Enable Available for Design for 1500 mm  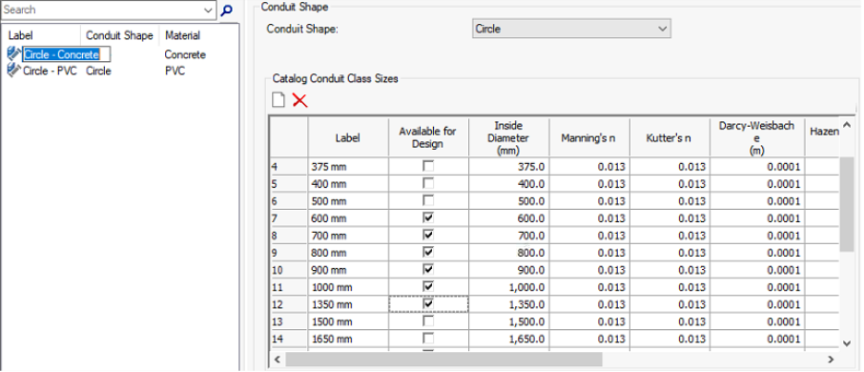(428, 321)
